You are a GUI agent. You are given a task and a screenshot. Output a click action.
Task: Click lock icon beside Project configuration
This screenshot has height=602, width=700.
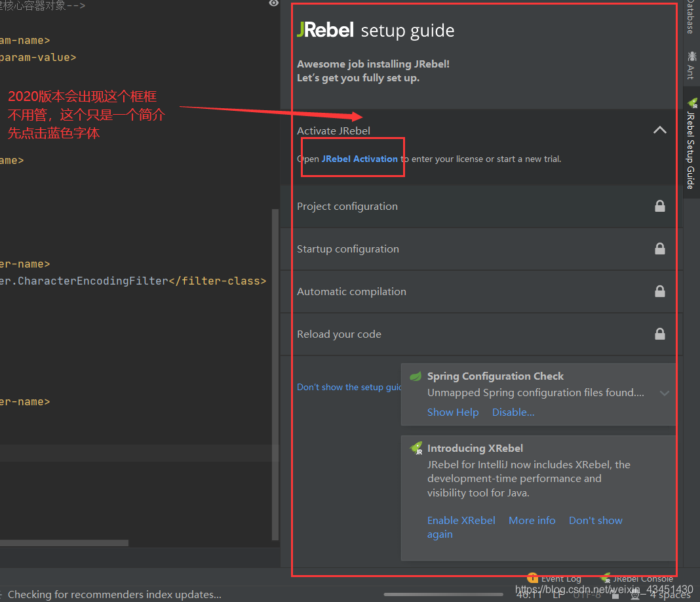[x=659, y=206]
